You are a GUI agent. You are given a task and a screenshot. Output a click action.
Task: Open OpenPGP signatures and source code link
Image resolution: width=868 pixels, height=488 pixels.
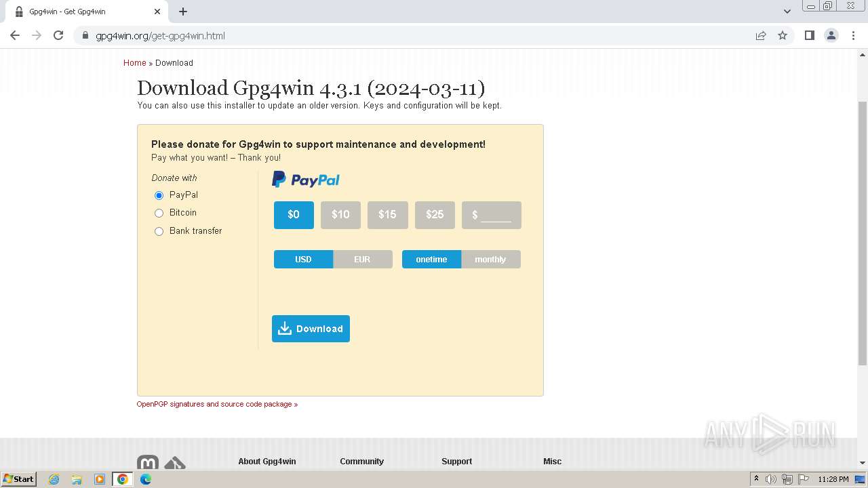(x=217, y=404)
